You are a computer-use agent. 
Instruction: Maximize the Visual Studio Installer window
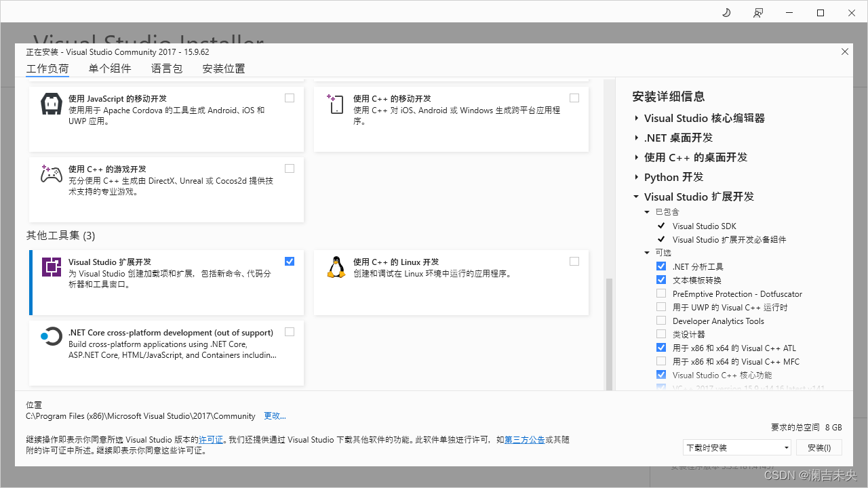[821, 12]
